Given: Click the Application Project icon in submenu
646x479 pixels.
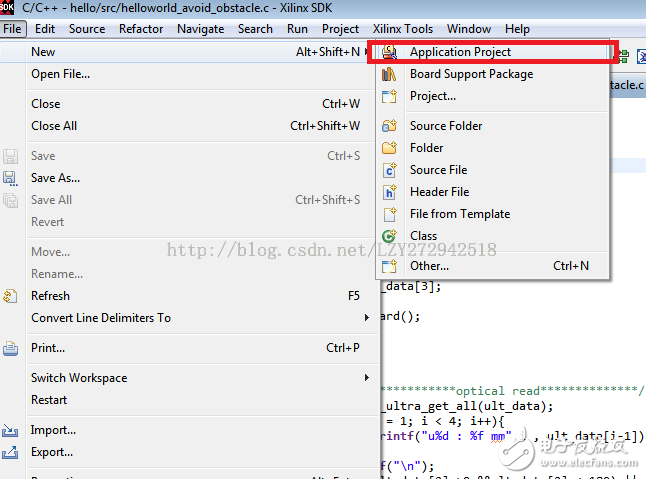Looking at the screenshot, I should [390, 52].
